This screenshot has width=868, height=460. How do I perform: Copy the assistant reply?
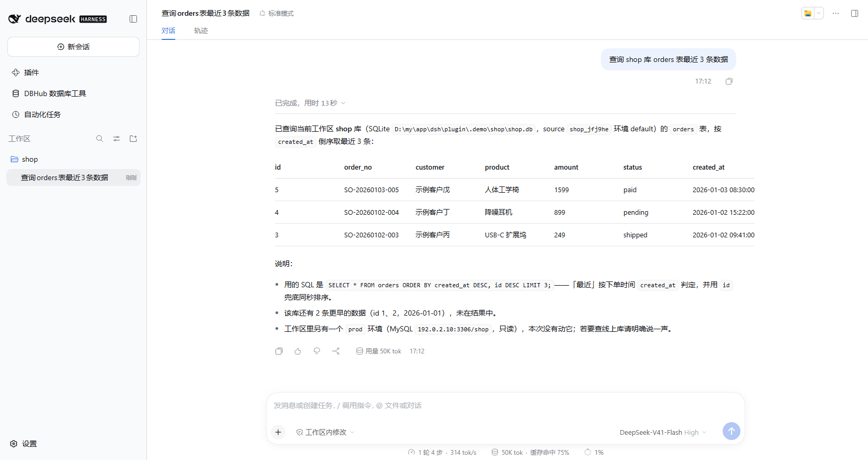tap(279, 351)
